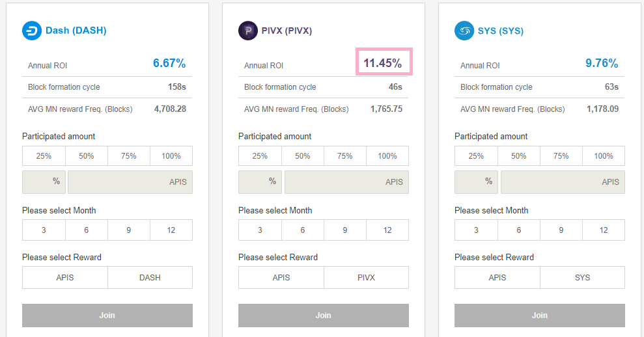Select APIS reward in the SYS card
This screenshot has height=337, width=644.
point(497,278)
